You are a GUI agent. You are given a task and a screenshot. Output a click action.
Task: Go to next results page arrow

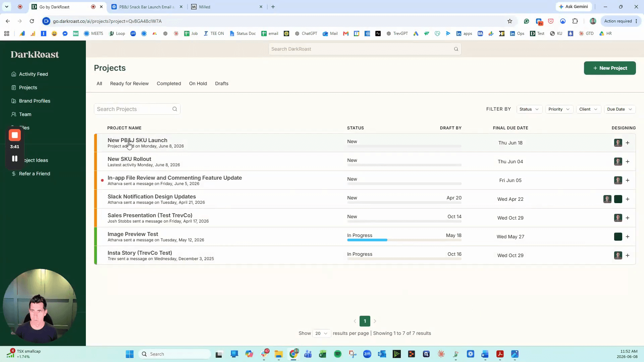pos(375,321)
